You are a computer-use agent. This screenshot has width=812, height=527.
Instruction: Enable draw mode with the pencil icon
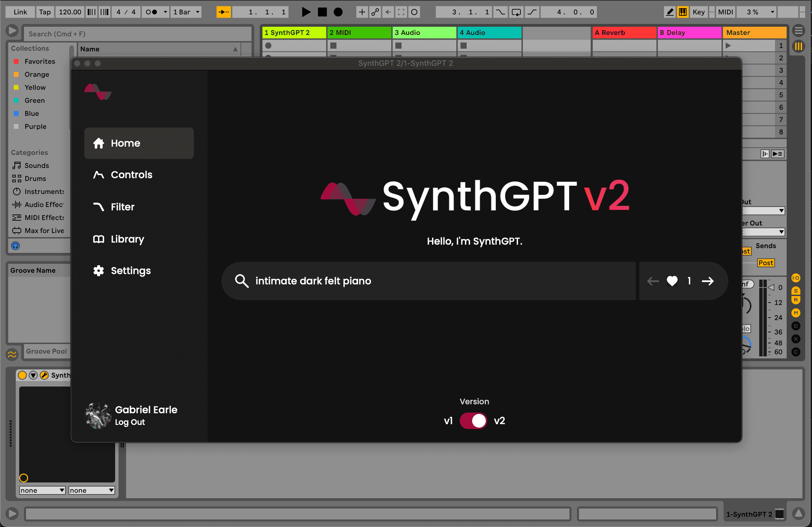click(670, 12)
